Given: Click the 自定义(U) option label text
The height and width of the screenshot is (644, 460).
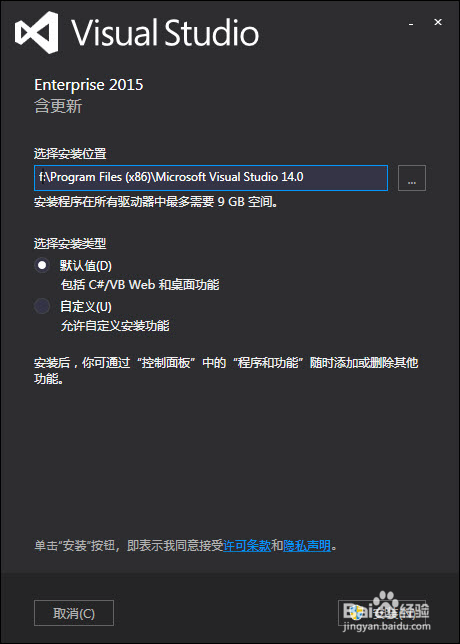Looking at the screenshot, I should pos(86,306).
